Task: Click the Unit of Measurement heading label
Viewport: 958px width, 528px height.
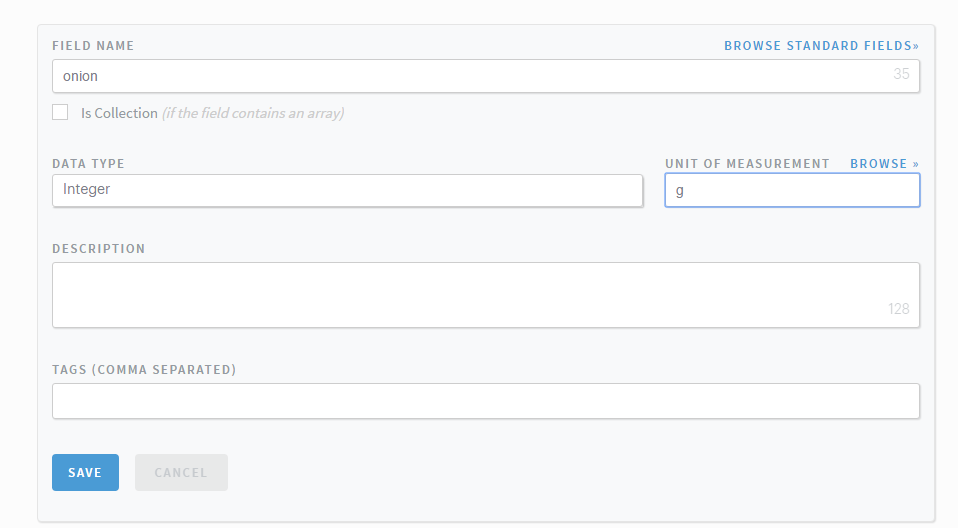Action: [x=747, y=164]
